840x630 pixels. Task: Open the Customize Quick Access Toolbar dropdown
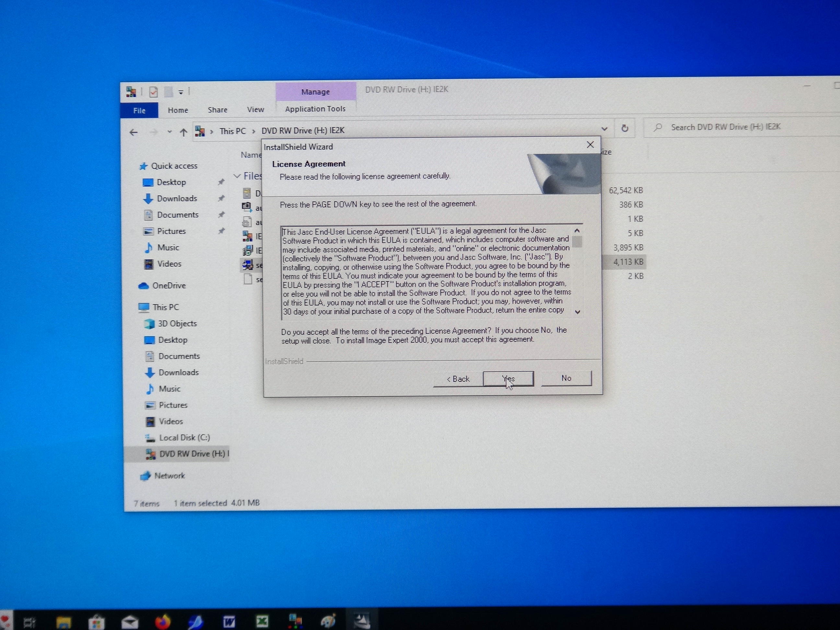click(181, 92)
